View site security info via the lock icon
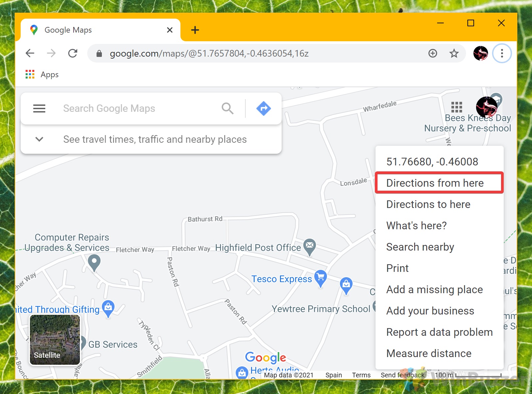The width and height of the screenshot is (532, 394). 99,53
